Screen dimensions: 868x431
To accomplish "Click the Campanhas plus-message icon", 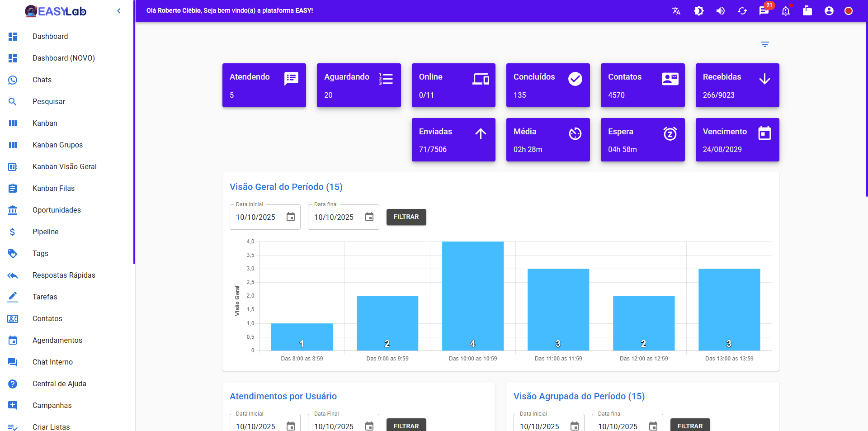I will (x=13, y=405).
